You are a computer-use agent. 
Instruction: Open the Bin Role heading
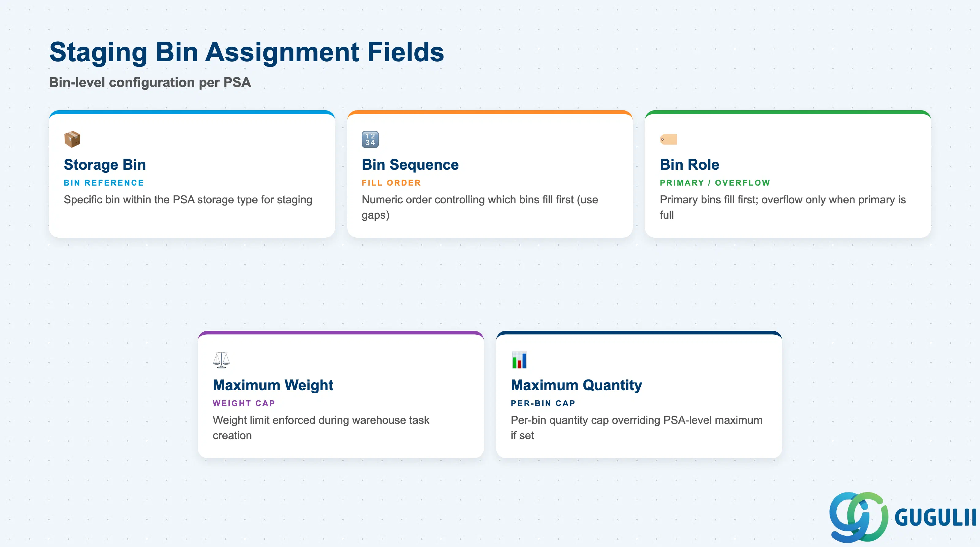[x=689, y=165]
